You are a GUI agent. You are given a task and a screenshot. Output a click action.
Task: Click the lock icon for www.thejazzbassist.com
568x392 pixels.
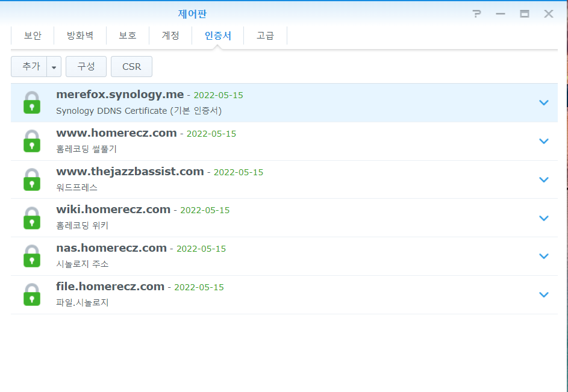(x=32, y=179)
